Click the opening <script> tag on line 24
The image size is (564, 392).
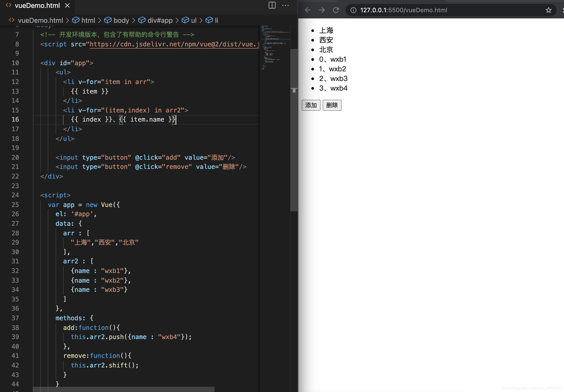(x=56, y=195)
